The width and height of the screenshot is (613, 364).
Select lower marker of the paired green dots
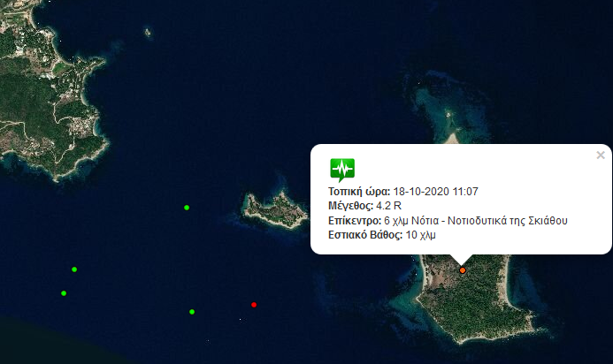pyautogui.click(x=64, y=293)
